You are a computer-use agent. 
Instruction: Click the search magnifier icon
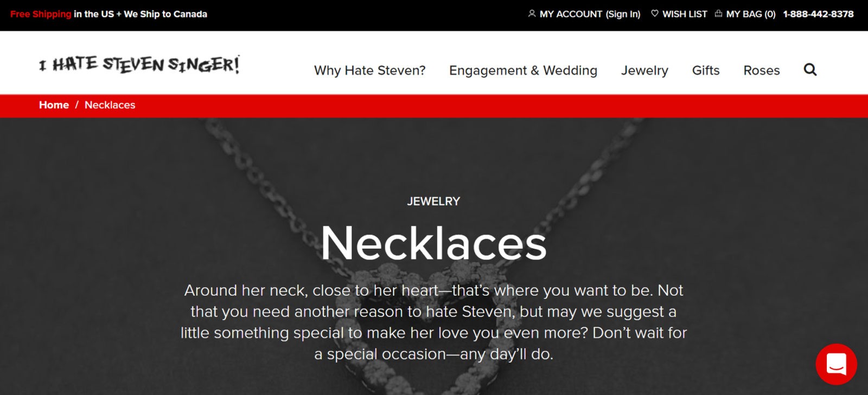(810, 69)
